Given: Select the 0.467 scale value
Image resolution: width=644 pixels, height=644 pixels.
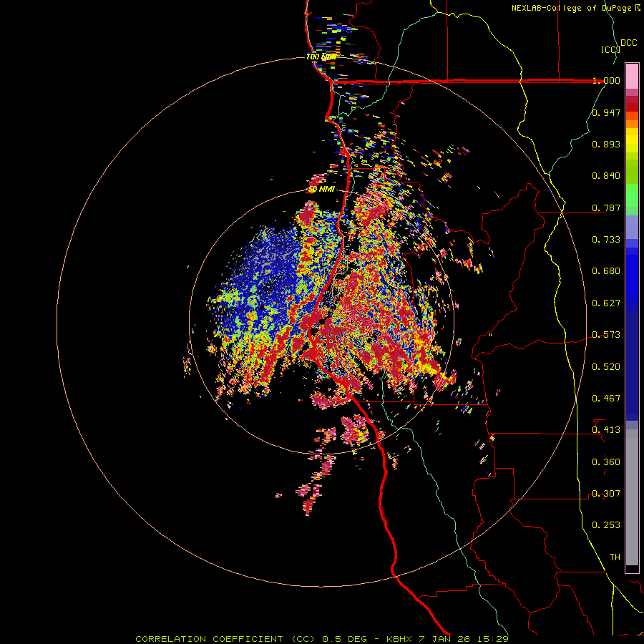Looking at the screenshot, I should [x=606, y=399].
